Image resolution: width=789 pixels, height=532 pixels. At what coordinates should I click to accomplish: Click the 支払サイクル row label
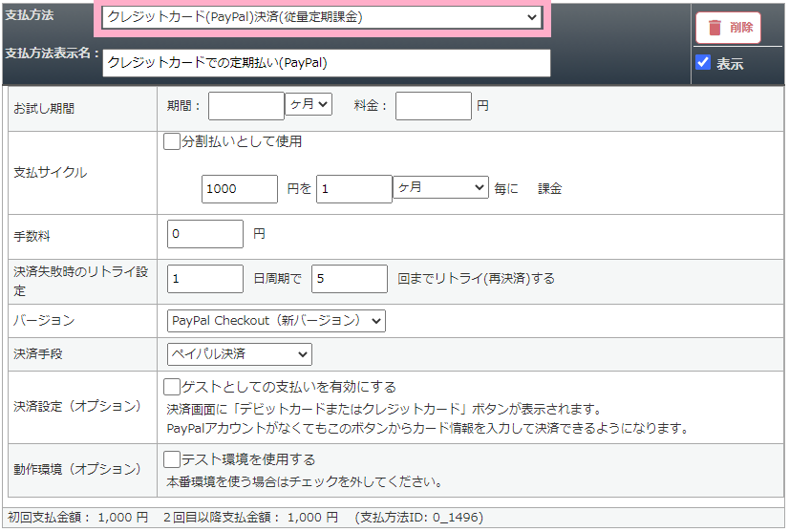[x=51, y=173]
